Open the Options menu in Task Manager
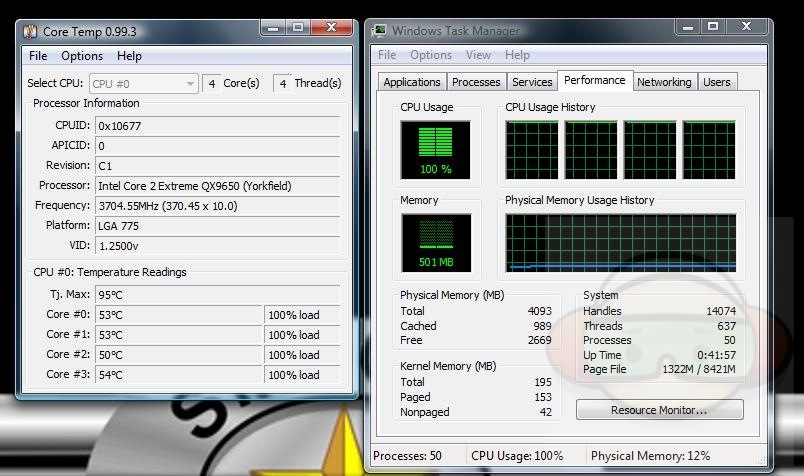 point(431,55)
